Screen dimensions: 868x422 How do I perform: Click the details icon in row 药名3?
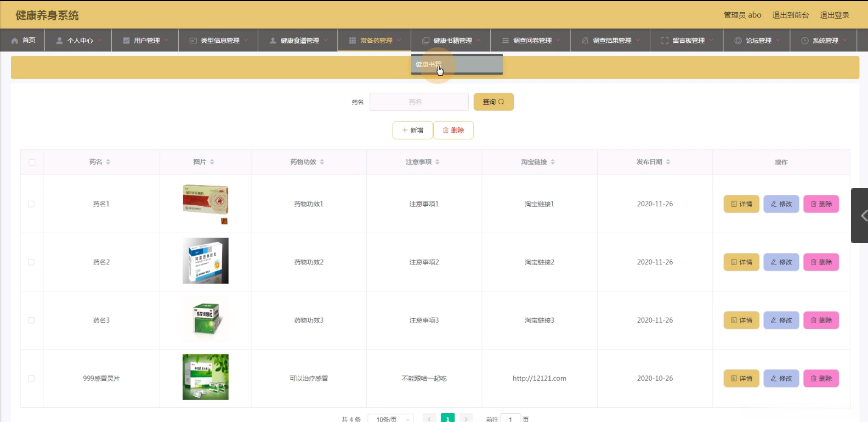point(734,320)
